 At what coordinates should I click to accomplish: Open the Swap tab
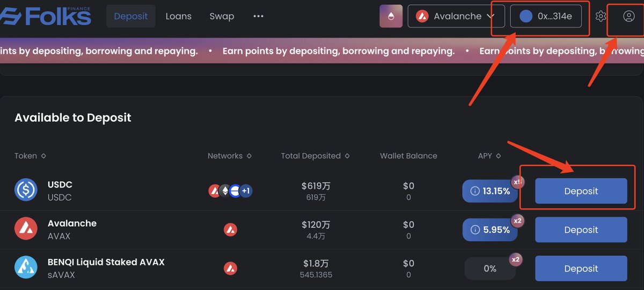(222, 16)
